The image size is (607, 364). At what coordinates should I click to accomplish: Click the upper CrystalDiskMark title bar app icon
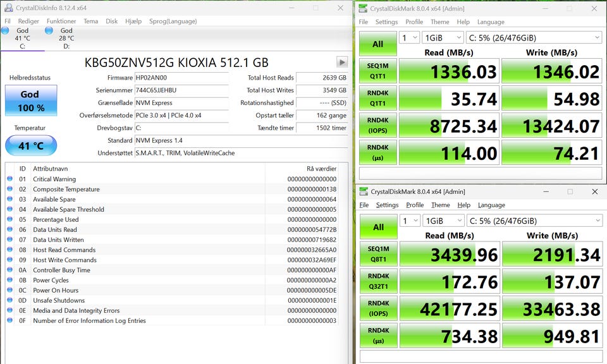coord(363,8)
